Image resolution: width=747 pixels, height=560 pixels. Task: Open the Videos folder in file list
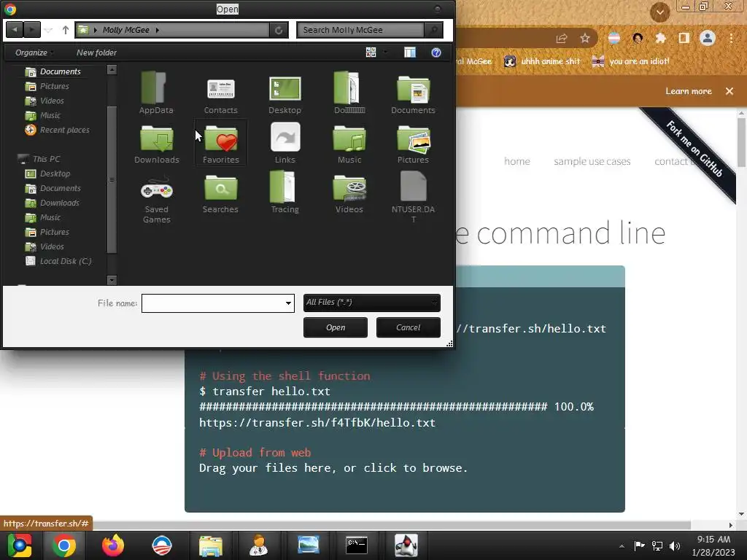click(349, 192)
